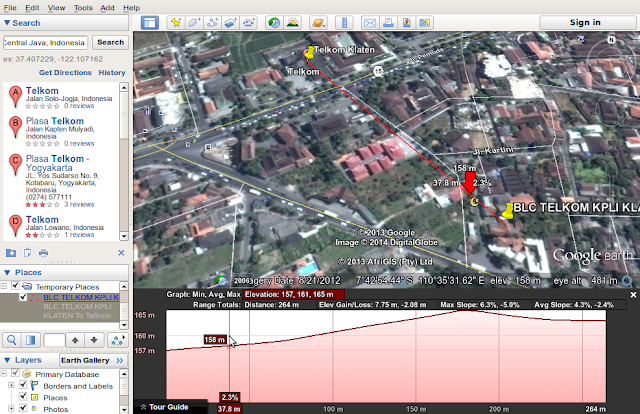This screenshot has width=640, height=414.
Task: Open the Add menu
Action: (x=107, y=7)
